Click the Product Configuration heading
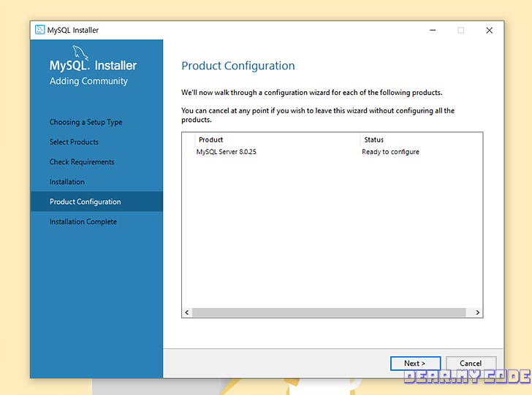Screen dimensions: 532x395 (x=238, y=66)
